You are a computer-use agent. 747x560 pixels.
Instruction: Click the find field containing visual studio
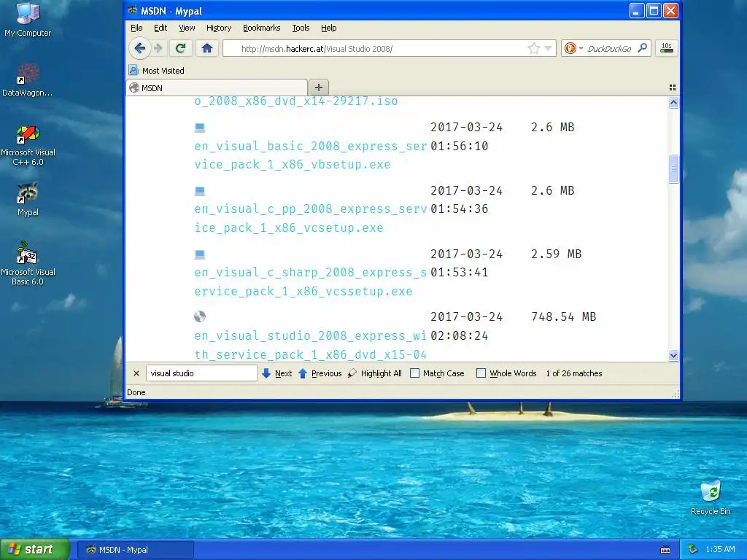[201, 373]
